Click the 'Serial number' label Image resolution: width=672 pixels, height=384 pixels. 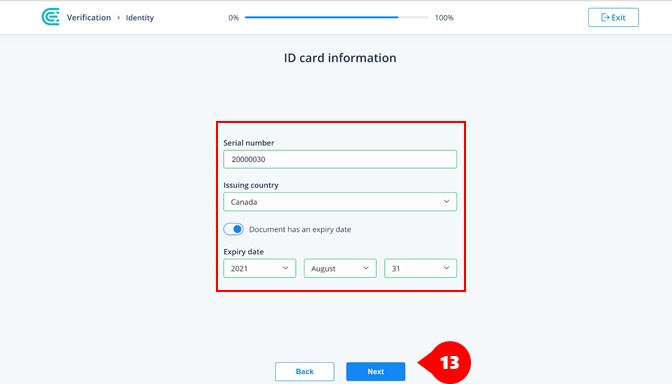tap(249, 143)
